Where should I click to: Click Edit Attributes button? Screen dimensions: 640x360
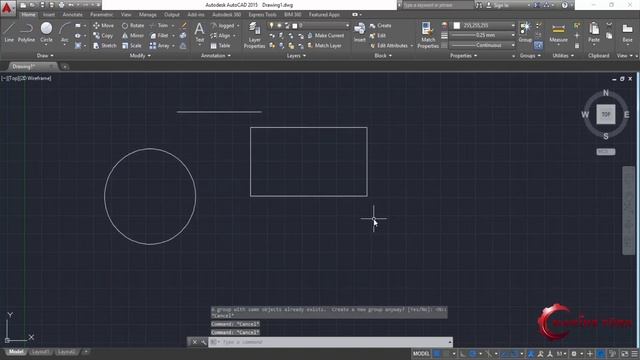click(389, 46)
